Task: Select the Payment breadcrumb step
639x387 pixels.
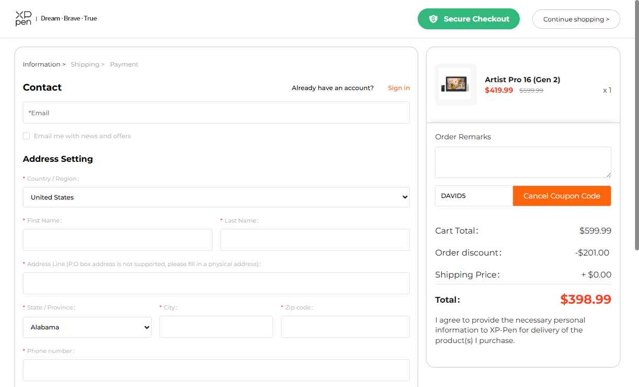Action: click(124, 64)
